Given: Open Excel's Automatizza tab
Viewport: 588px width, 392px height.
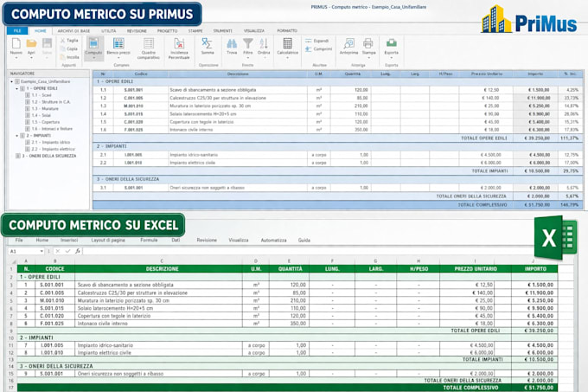Looking at the screenshot, I should pos(274,240).
